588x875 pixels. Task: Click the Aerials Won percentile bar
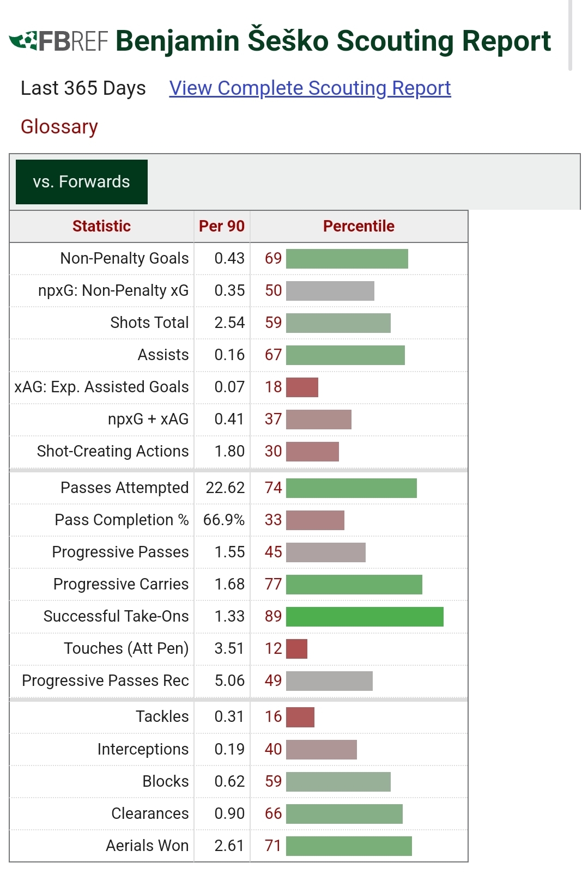349,846
